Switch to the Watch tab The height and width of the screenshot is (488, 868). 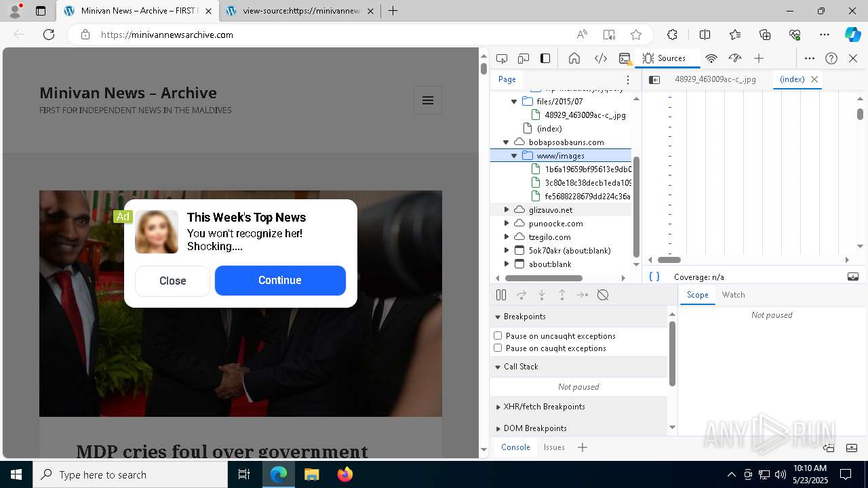tap(733, 295)
